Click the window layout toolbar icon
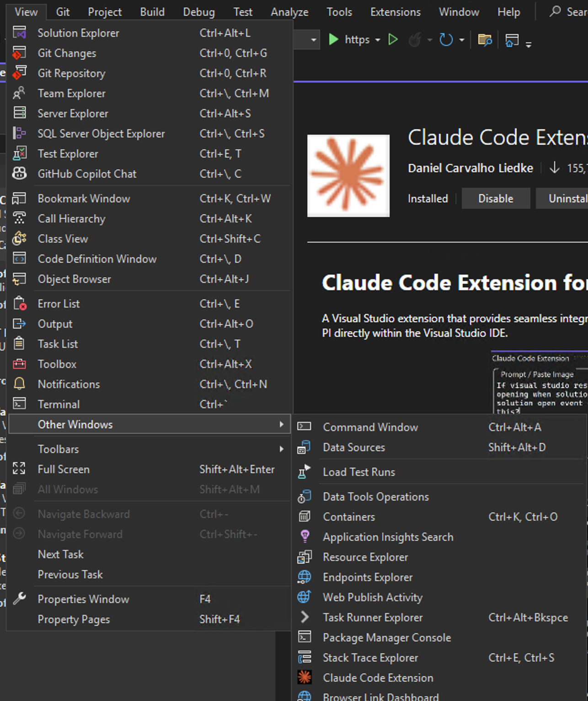 pos(512,40)
